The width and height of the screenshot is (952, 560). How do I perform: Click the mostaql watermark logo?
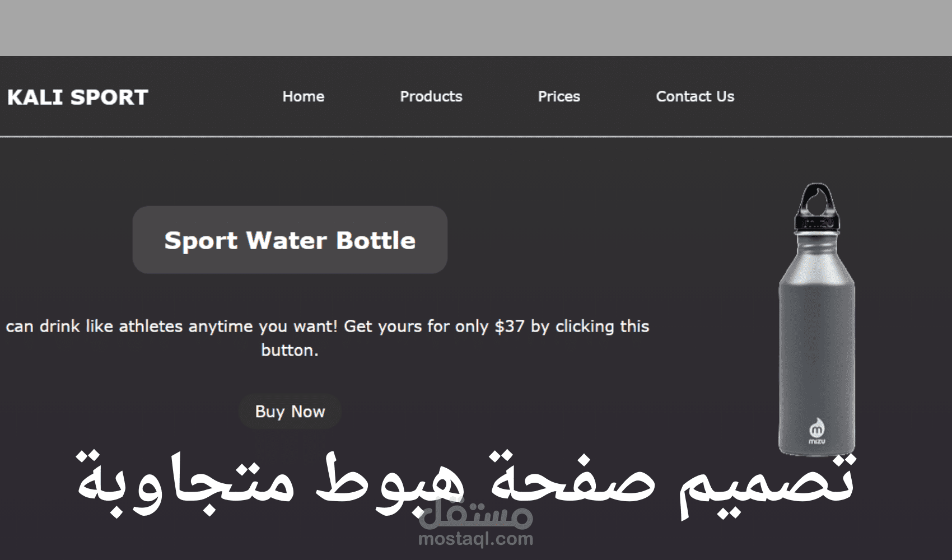click(476, 515)
